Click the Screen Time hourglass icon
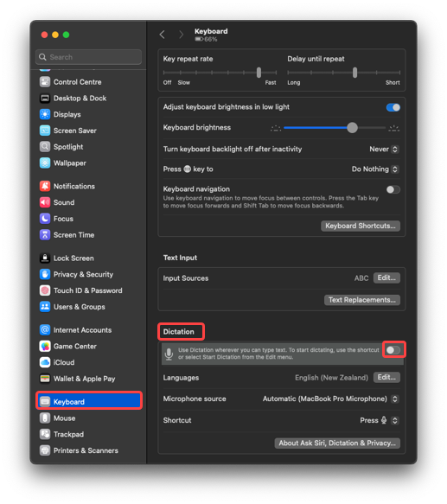447x504 pixels. point(45,235)
